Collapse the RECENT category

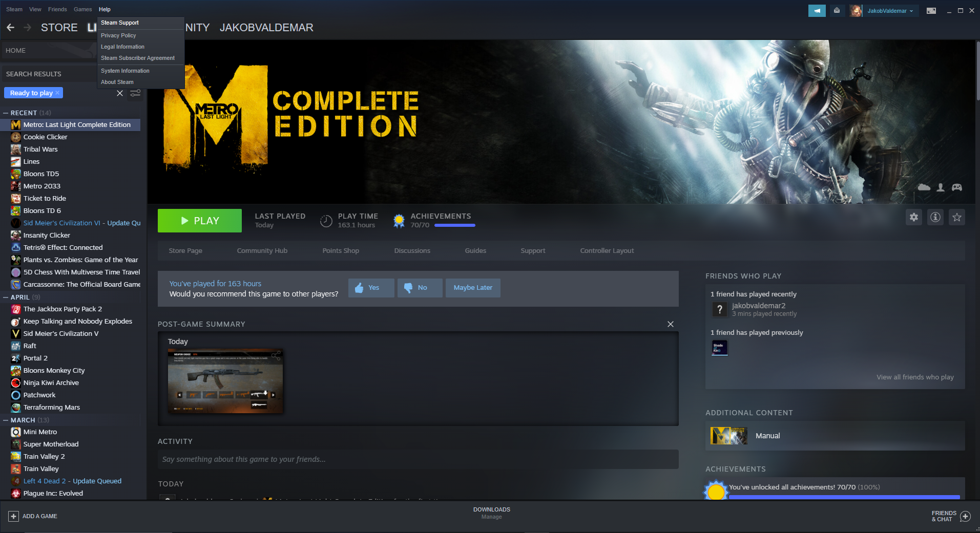click(6, 113)
